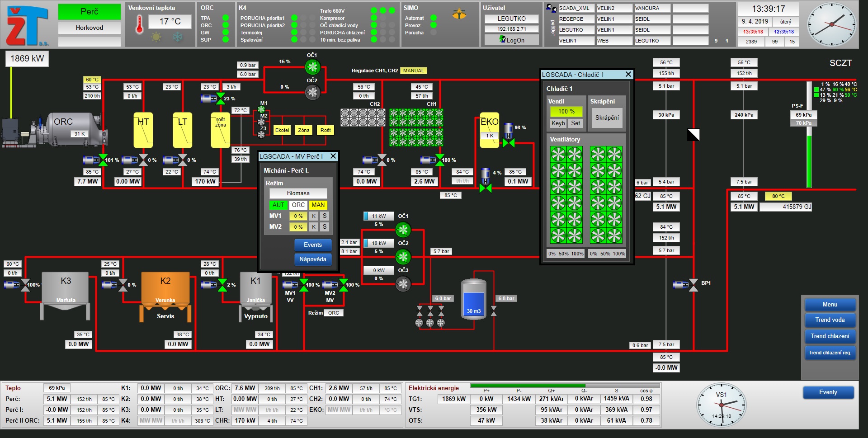Screen dimensions: 868x438
Task: Click S button in MV1 row
Action: (325, 216)
